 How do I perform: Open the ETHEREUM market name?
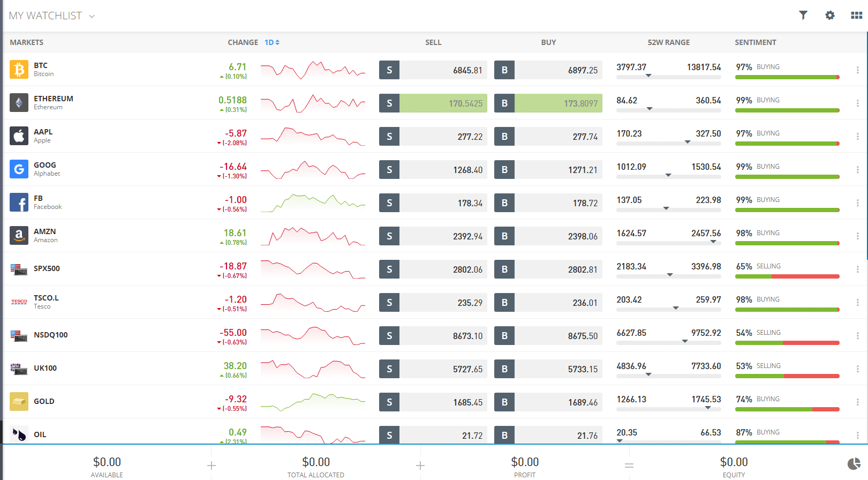[54, 99]
